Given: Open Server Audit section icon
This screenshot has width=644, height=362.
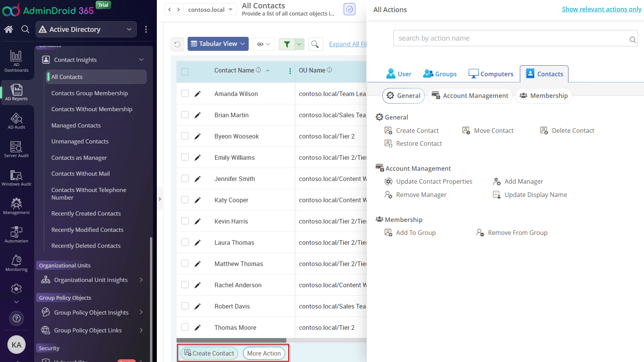Looking at the screenshot, I should click(16, 150).
